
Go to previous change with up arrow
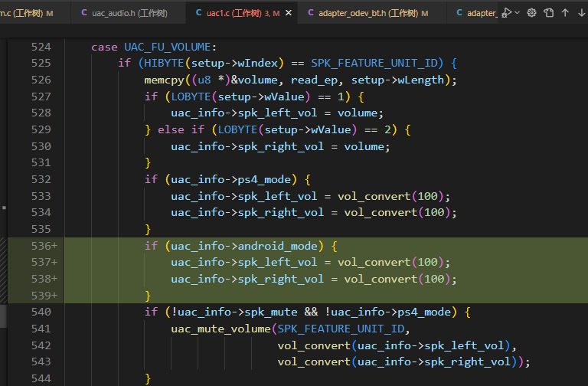(565, 13)
